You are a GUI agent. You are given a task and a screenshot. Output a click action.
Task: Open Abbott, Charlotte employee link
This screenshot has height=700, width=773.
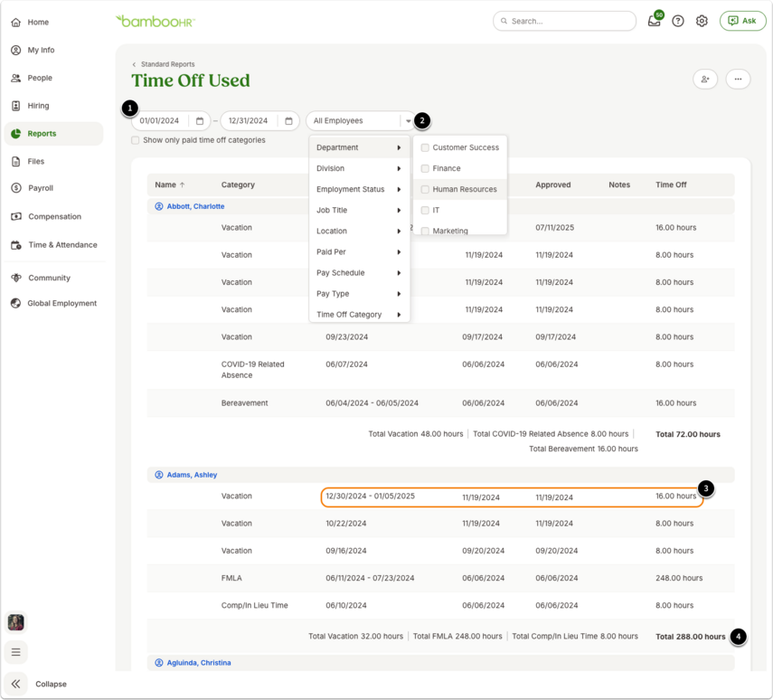point(195,206)
